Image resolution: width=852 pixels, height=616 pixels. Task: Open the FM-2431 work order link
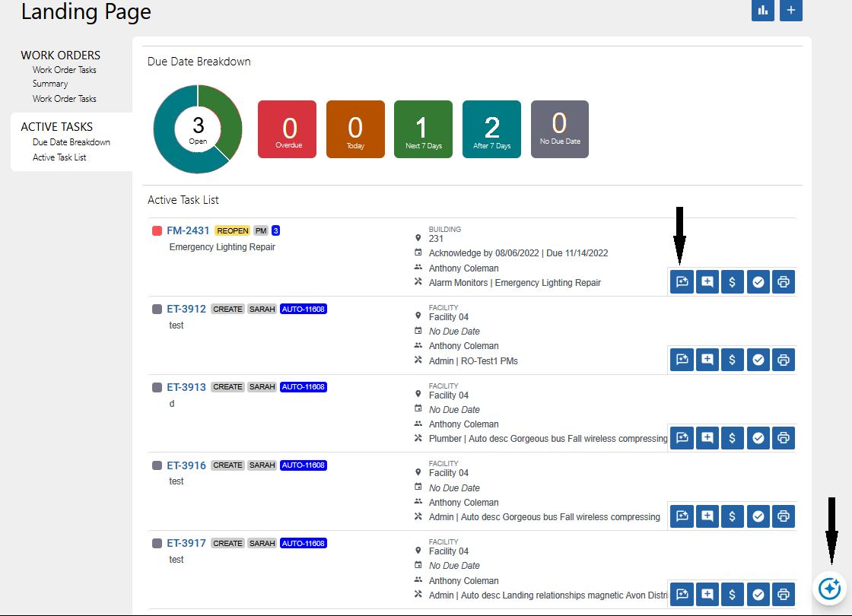(x=186, y=230)
